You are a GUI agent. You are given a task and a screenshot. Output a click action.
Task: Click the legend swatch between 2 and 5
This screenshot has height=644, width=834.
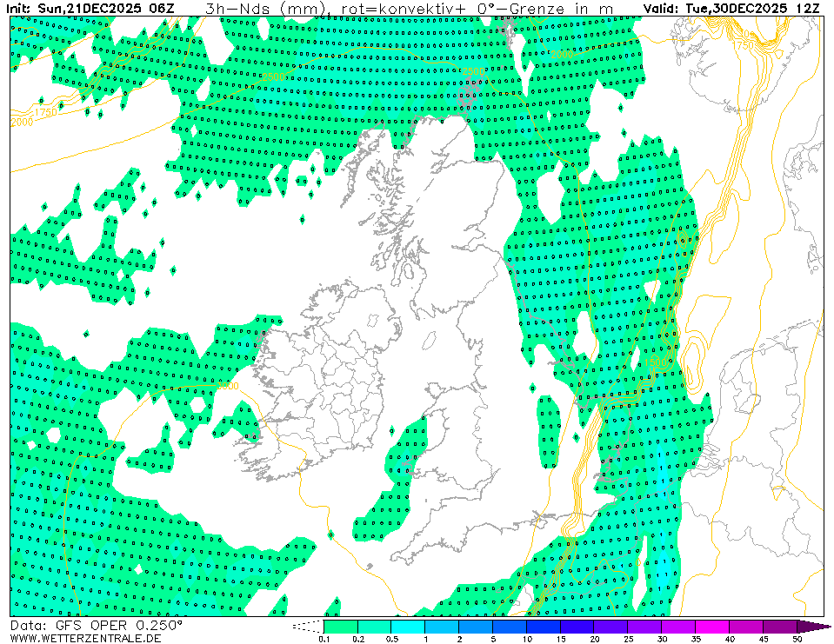point(476,626)
